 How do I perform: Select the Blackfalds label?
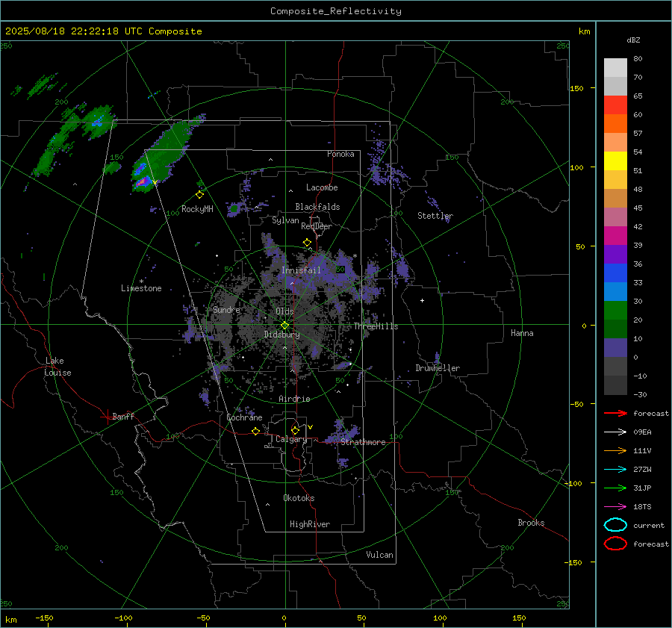pyautogui.click(x=317, y=207)
